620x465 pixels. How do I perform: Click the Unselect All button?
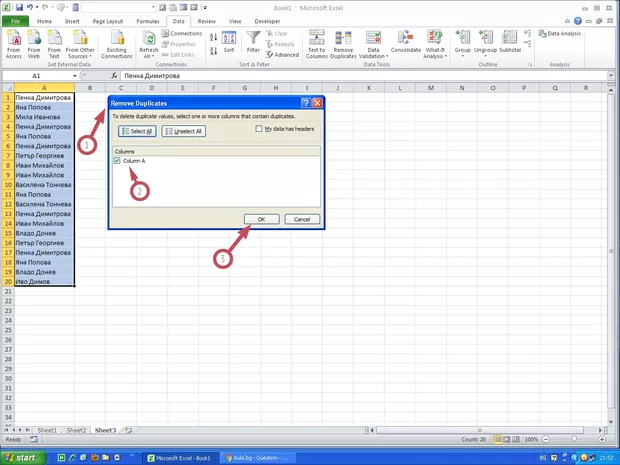[183, 131]
